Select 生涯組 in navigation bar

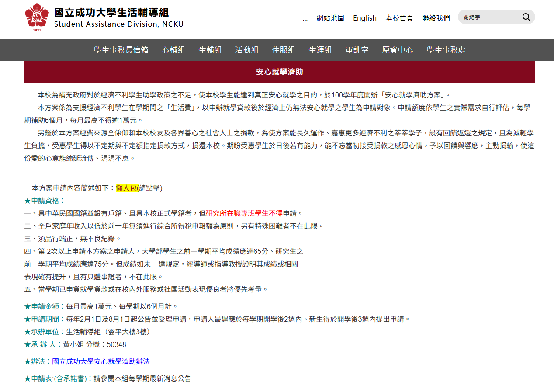tap(320, 50)
